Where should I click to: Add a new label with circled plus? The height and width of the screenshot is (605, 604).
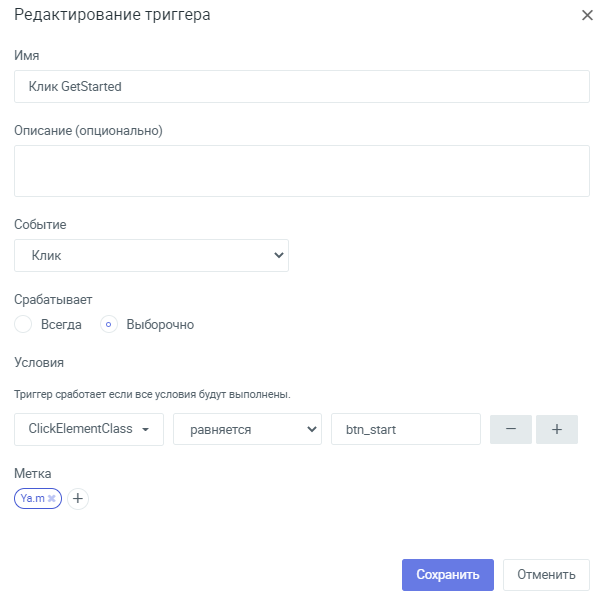coord(78,498)
